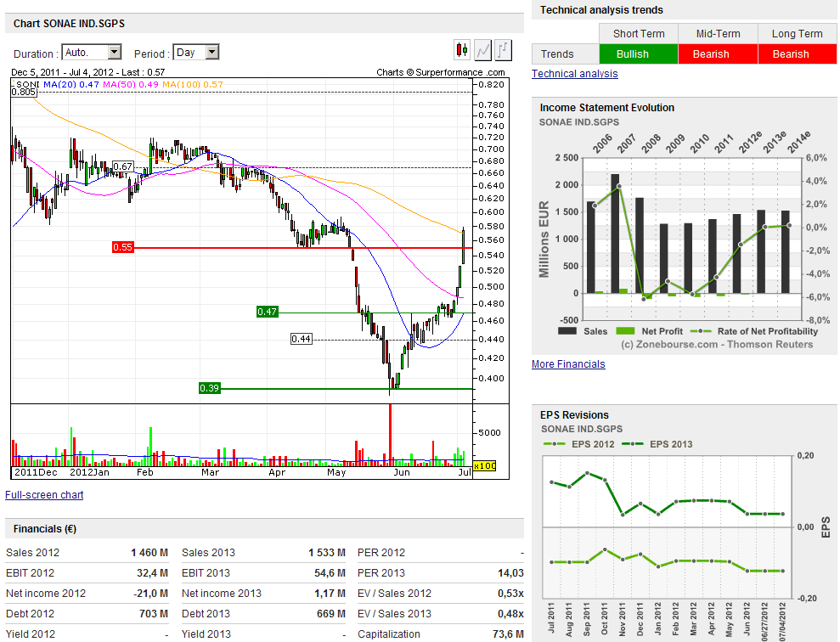Select the Long Term column header

click(x=798, y=34)
